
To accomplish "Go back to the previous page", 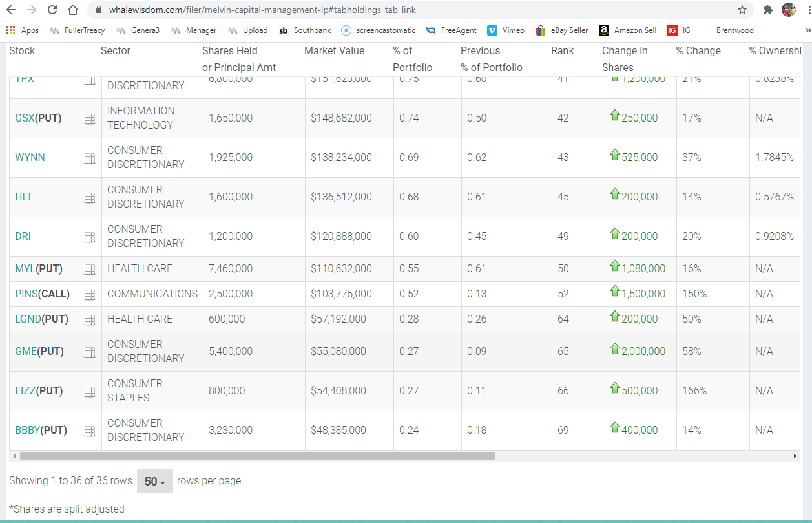I will 11,10.
